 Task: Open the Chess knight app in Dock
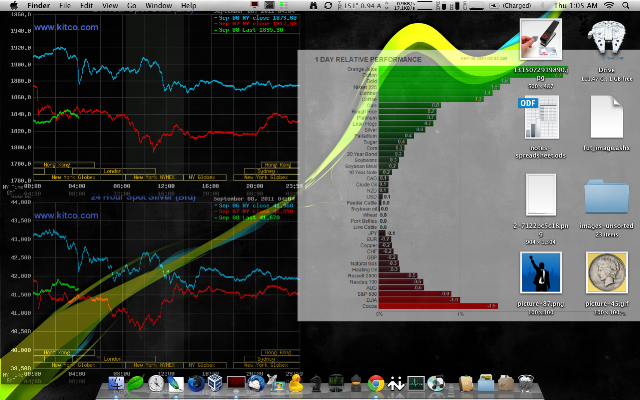[316, 384]
